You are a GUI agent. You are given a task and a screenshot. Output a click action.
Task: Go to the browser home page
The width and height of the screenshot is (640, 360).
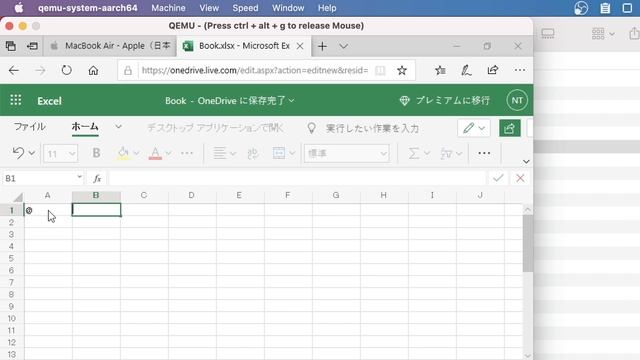pyautogui.click(x=93, y=70)
